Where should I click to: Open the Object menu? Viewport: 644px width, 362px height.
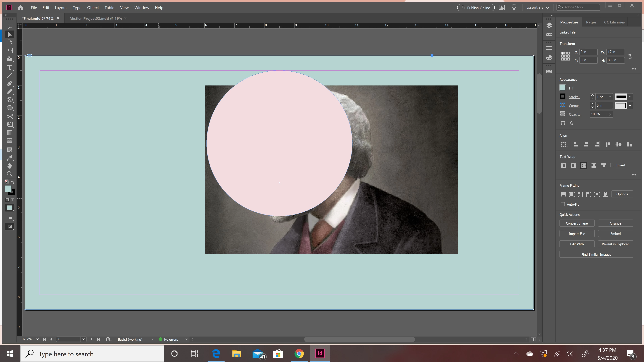tap(93, 8)
